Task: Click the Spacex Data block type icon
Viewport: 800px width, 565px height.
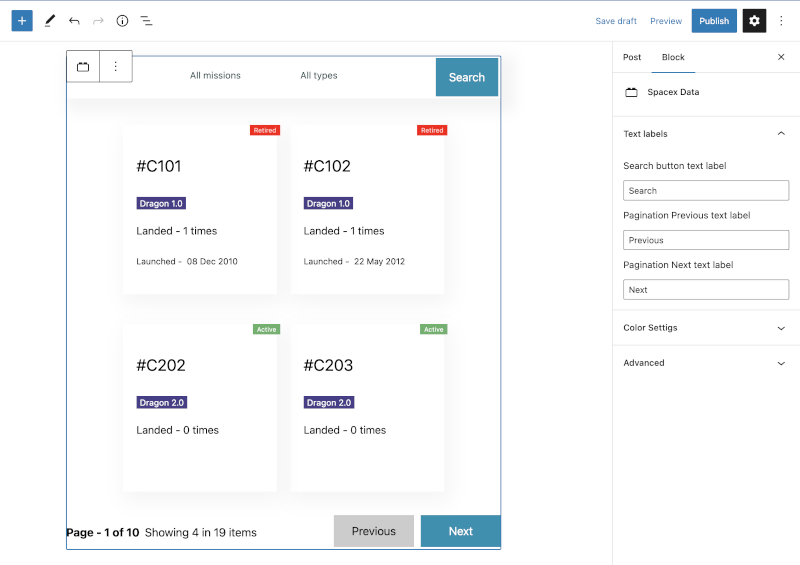Action: point(83,67)
